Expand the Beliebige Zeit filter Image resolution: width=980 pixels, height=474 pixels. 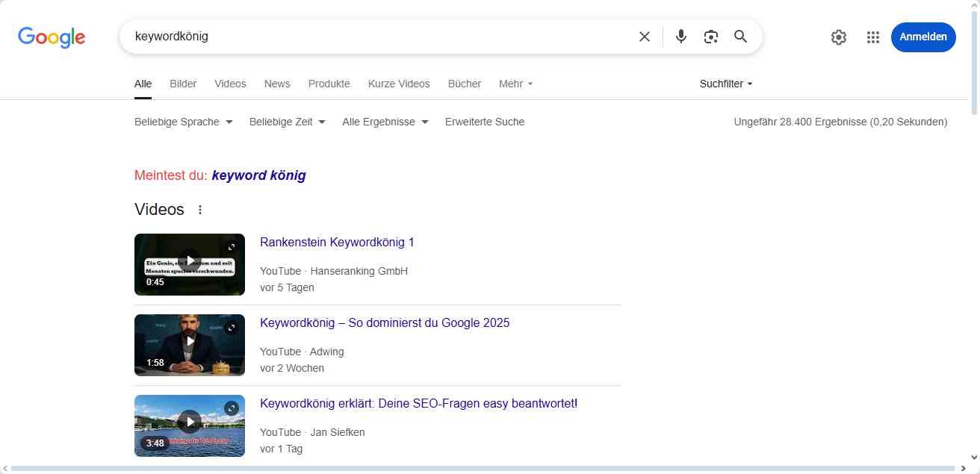click(x=288, y=122)
